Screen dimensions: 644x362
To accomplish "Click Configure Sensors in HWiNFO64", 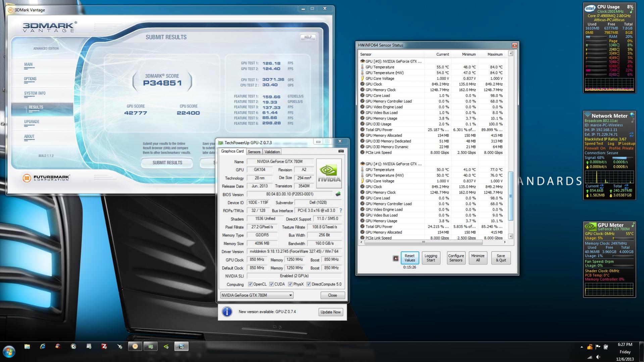I will (x=456, y=258).
